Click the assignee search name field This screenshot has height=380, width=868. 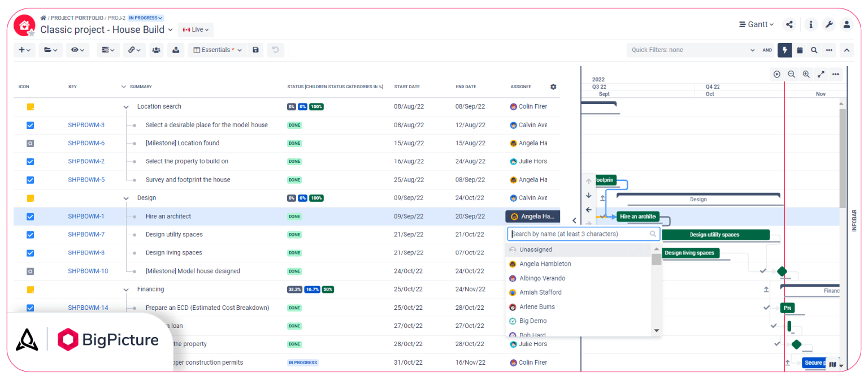(583, 234)
